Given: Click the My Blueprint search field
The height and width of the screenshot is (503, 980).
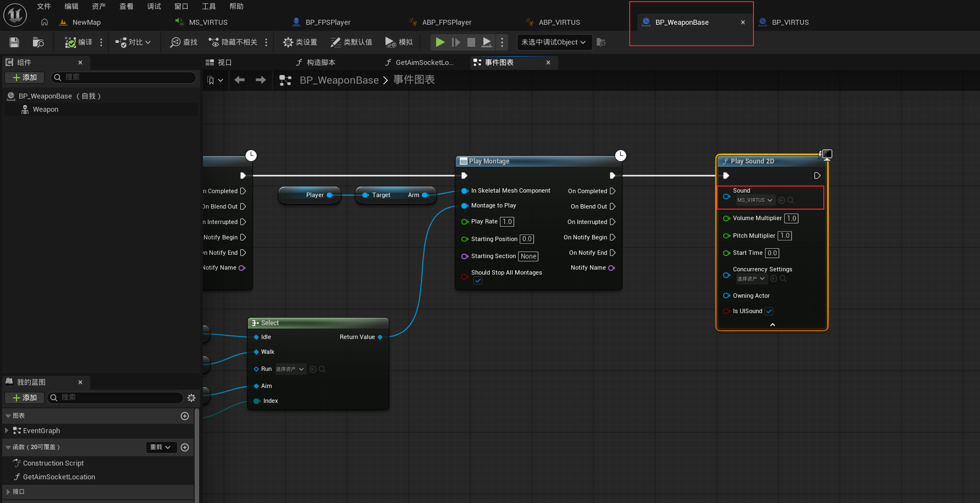Looking at the screenshot, I should click(x=115, y=398).
